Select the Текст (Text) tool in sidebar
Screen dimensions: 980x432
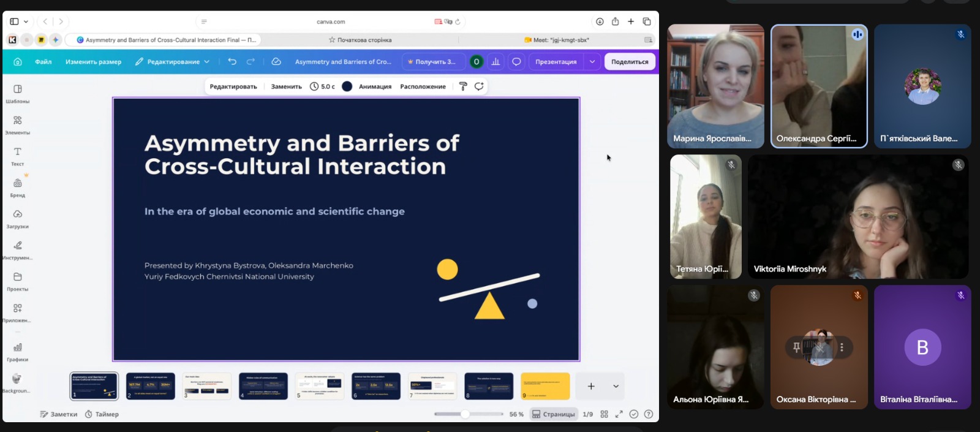(18, 156)
